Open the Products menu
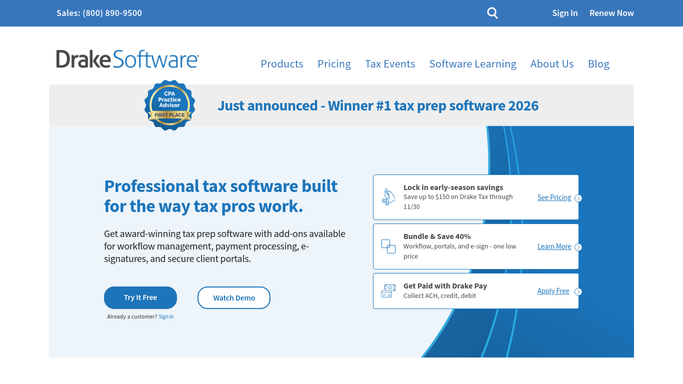Viewport: 683px width, 384px height. pos(282,64)
